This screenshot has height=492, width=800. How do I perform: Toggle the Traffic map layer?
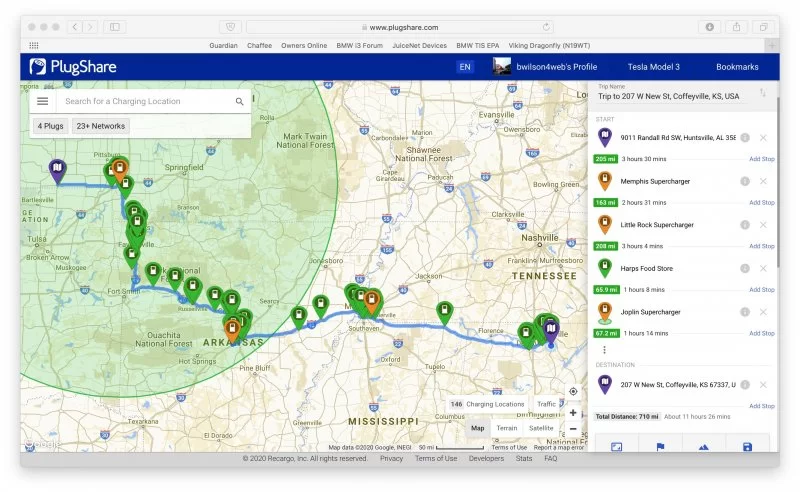pyautogui.click(x=546, y=404)
